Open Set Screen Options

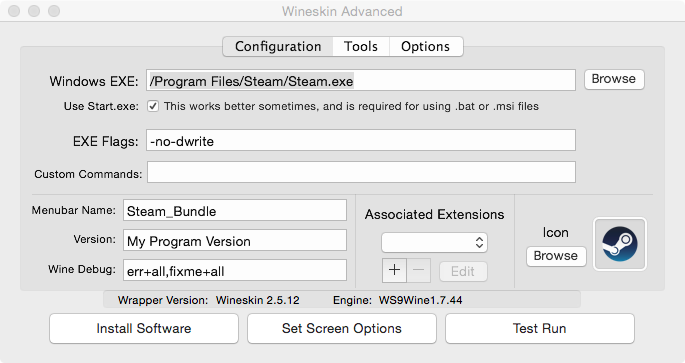342,328
